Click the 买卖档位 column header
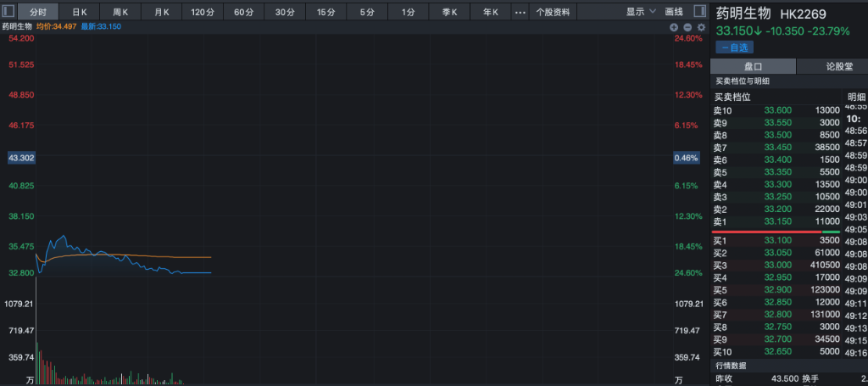The width and height of the screenshot is (868, 386). (x=732, y=97)
